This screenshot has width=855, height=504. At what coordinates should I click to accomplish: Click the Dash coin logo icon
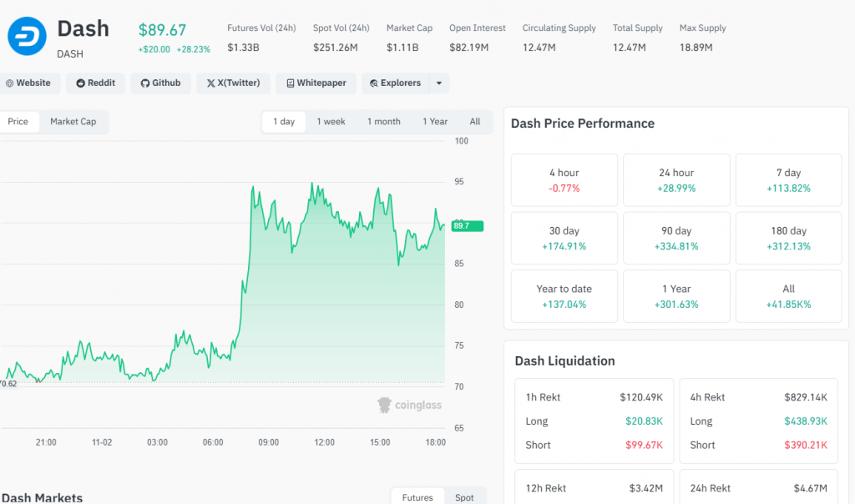click(27, 37)
